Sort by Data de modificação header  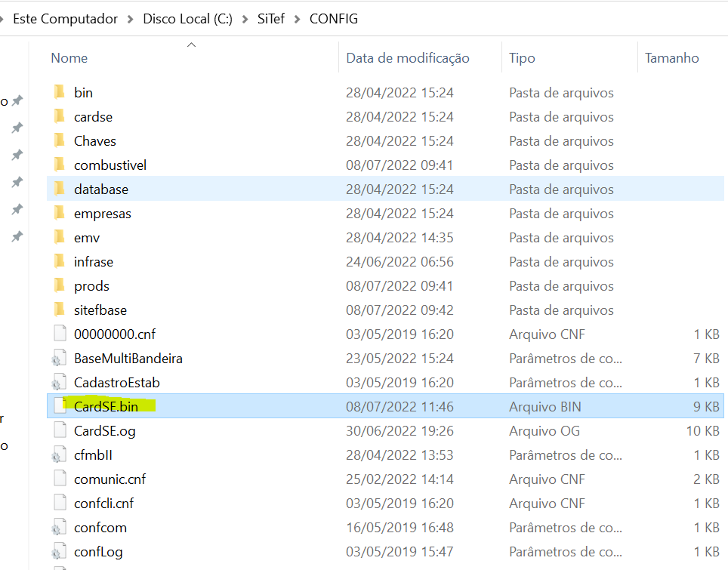pyautogui.click(x=408, y=58)
